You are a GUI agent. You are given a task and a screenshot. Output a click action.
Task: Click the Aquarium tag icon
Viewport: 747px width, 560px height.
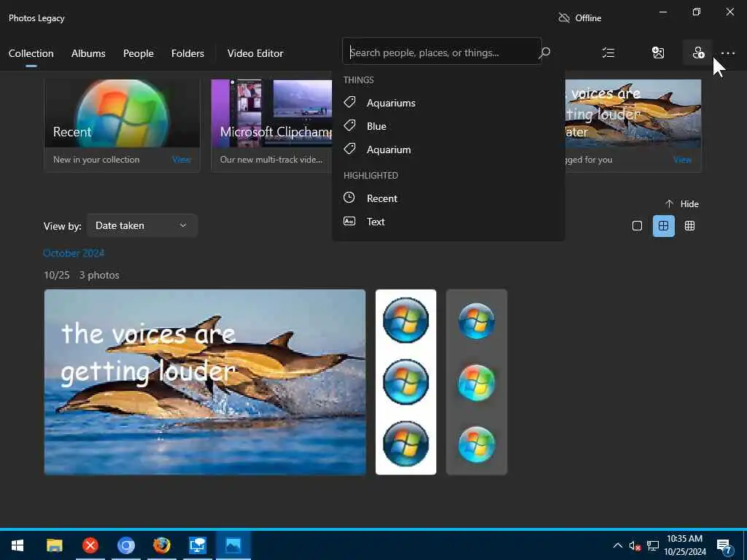[349, 149]
